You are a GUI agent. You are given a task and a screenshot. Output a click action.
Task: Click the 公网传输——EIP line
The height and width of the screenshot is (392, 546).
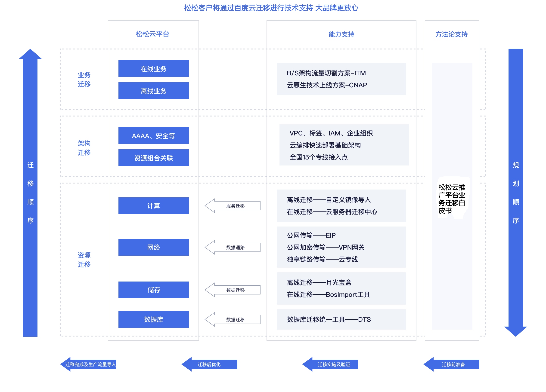tap(311, 235)
